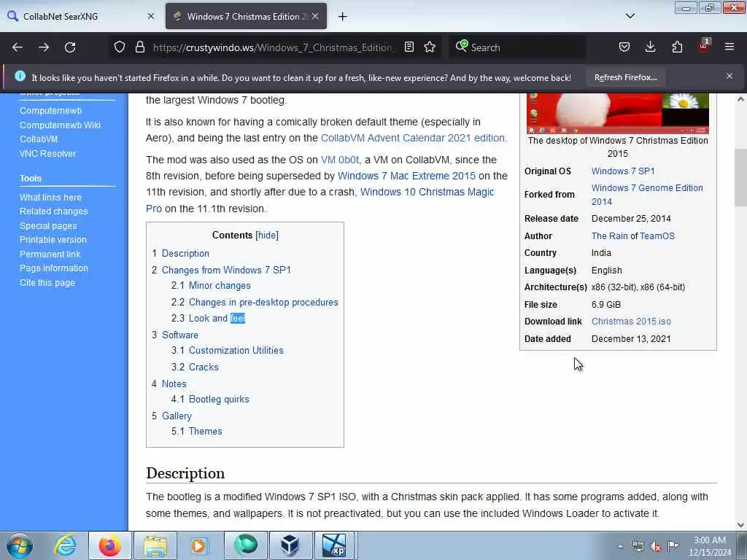The image size is (747, 560).
Task: Launch Internet Explorer from the taskbar
Action: 65,545
